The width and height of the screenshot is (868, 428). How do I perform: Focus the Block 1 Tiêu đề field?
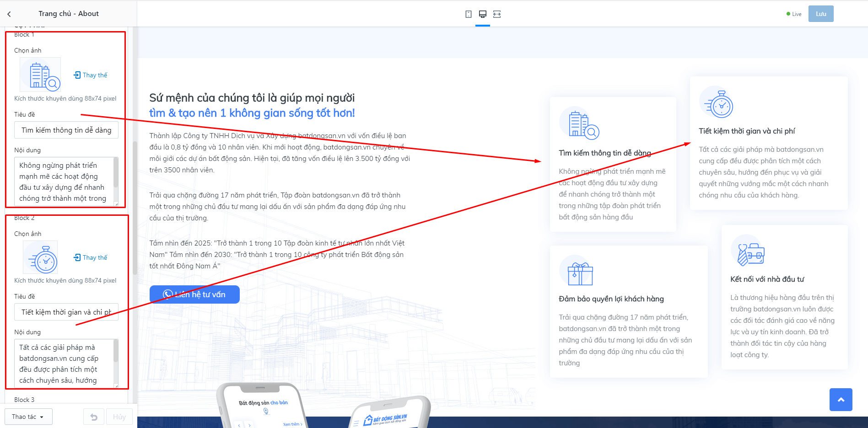pos(66,130)
